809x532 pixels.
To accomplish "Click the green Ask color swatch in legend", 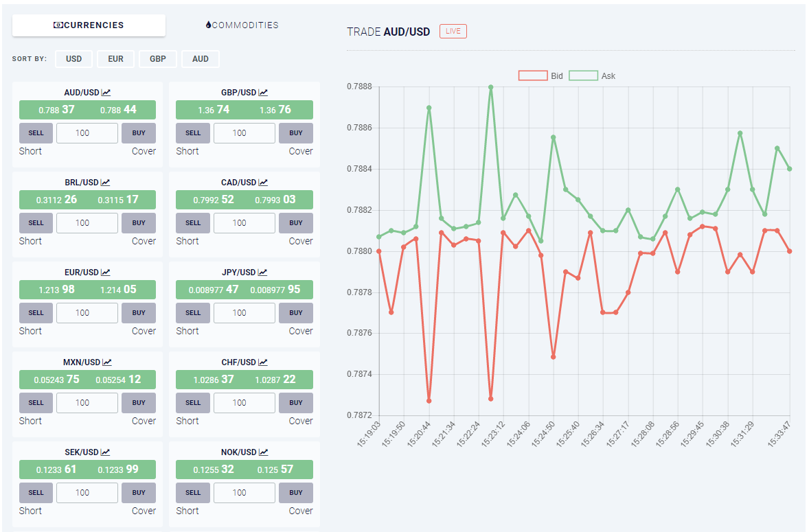I will pos(583,76).
